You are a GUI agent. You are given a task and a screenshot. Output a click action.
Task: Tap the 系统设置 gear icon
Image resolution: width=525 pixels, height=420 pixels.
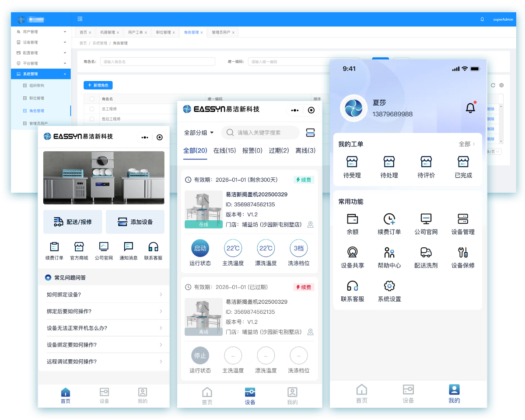tap(389, 286)
